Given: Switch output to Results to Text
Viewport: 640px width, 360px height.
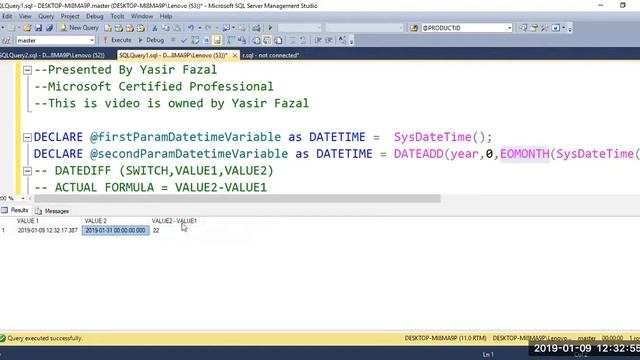Looking at the screenshot, I should click(x=256, y=40).
